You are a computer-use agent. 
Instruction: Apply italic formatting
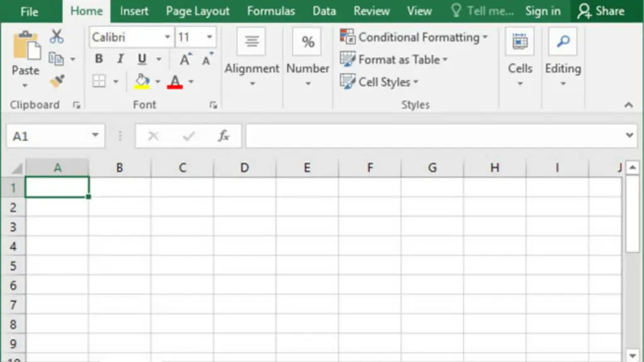click(x=119, y=58)
